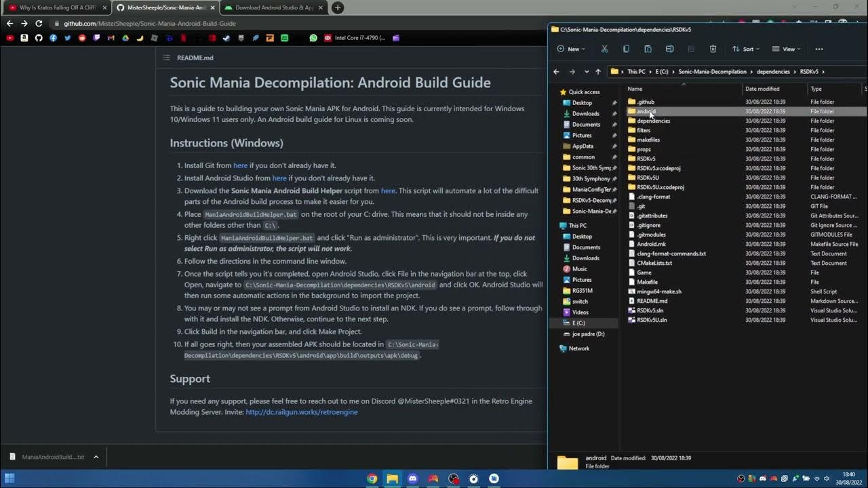Click dependencies in the address breadcrumb

773,71
